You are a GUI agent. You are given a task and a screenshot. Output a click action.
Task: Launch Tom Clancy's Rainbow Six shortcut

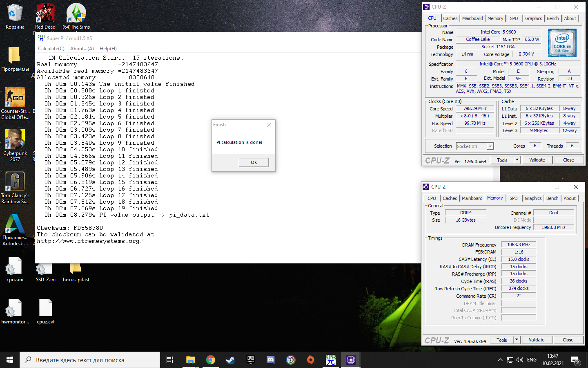[15, 188]
